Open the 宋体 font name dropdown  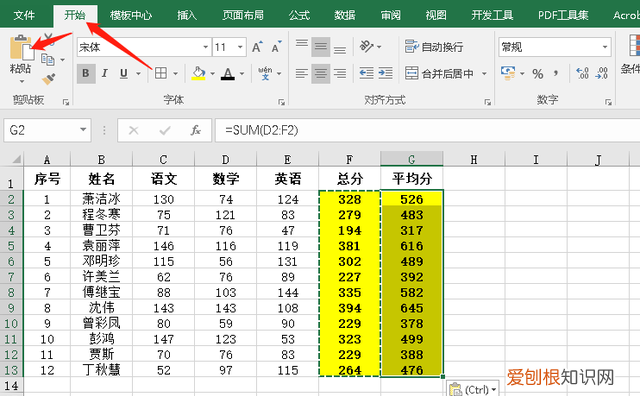tap(206, 47)
